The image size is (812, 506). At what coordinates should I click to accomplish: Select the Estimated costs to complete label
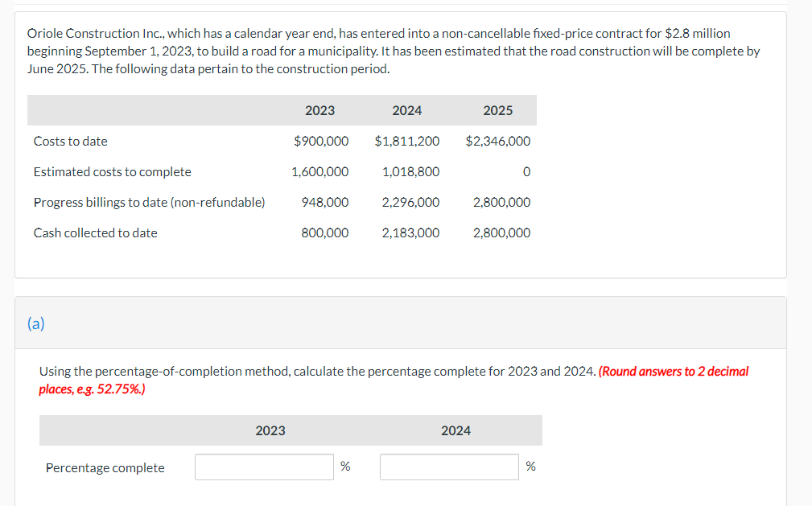point(112,171)
